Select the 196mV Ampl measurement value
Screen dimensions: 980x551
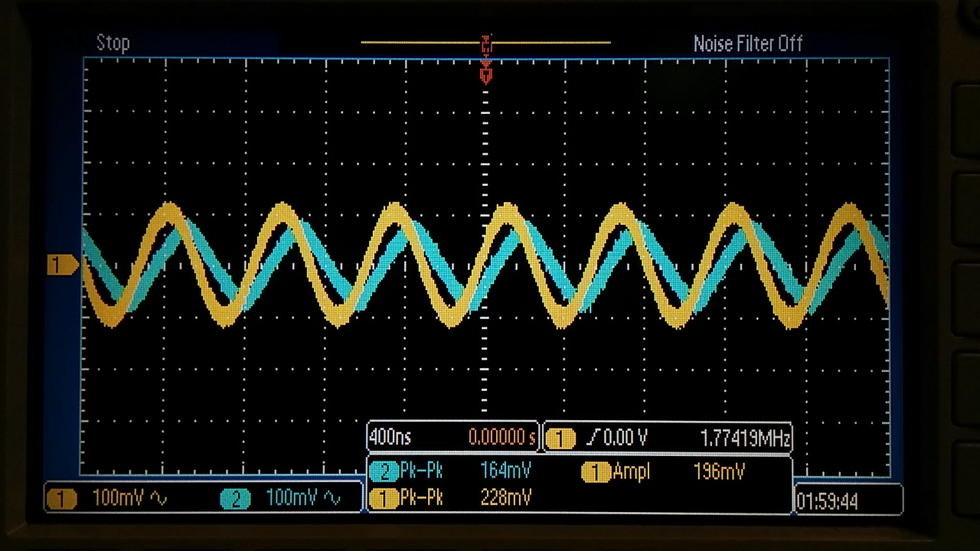pos(719,471)
